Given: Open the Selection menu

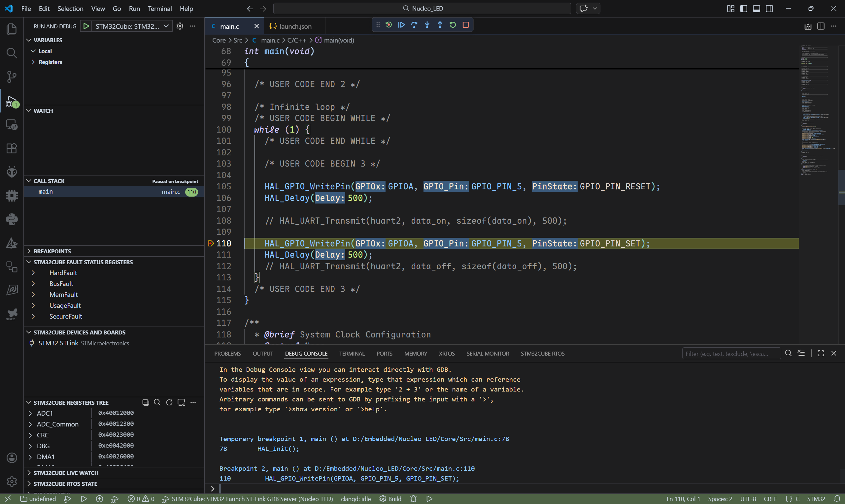Looking at the screenshot, I should pos(70,9).
